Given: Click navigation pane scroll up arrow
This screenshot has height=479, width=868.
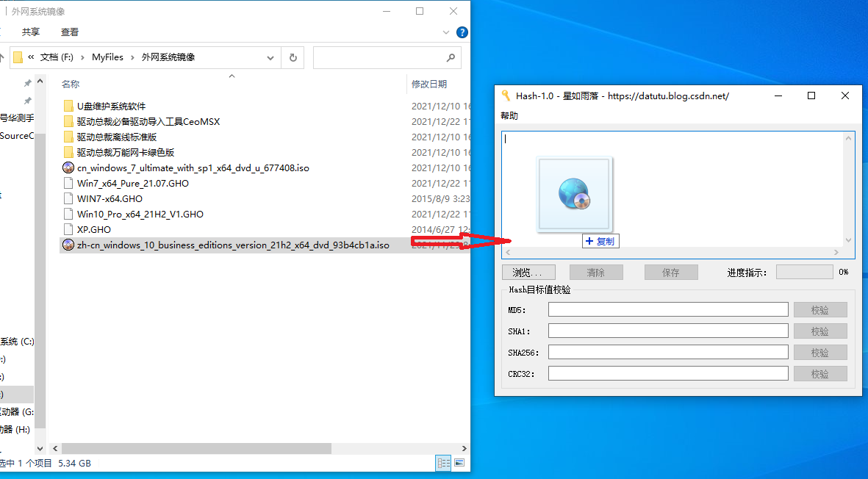Looking at the screenshot, I should (40, 82).
